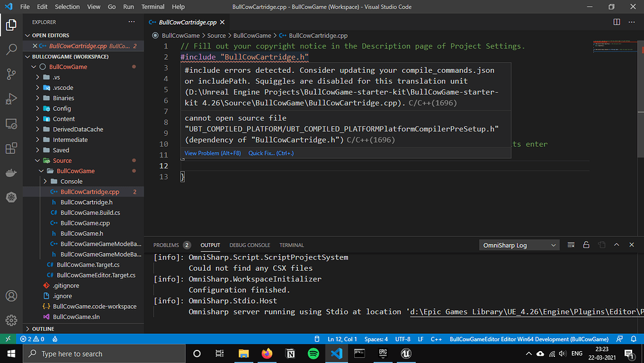This screenshot has height=363, width=644.
Task: Open the Terminal menu
Action: 152,7
